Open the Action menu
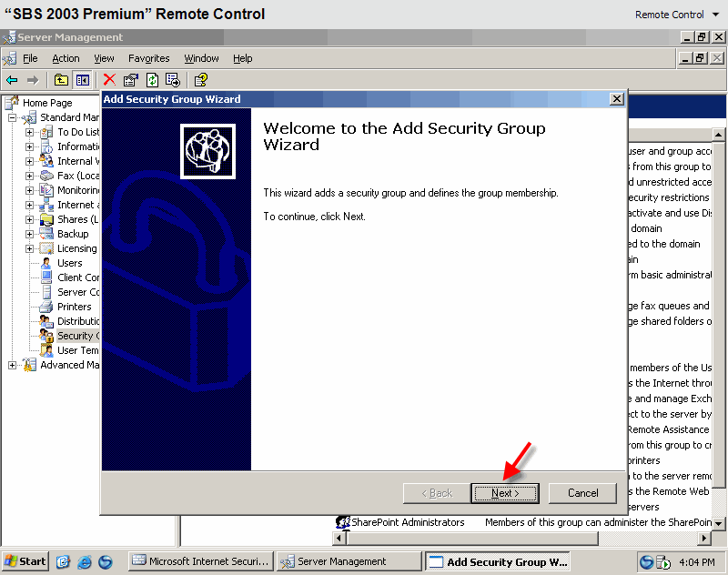Screen dimensions: 728x575 click(x=66, y=58)
